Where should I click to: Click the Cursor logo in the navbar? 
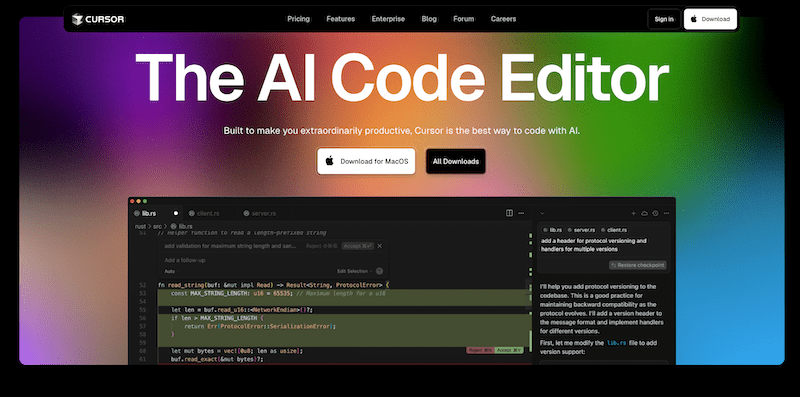tap(98, 19)
